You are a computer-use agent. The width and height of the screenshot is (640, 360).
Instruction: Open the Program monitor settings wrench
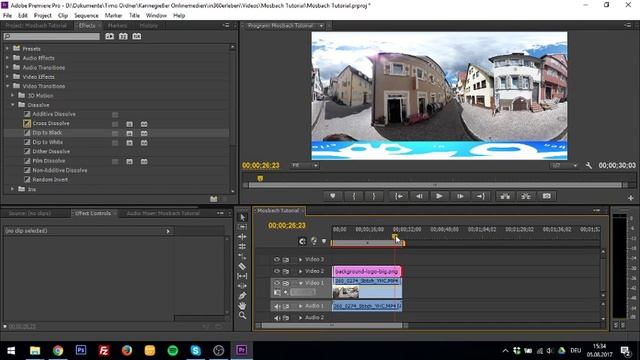coord(588,165)
